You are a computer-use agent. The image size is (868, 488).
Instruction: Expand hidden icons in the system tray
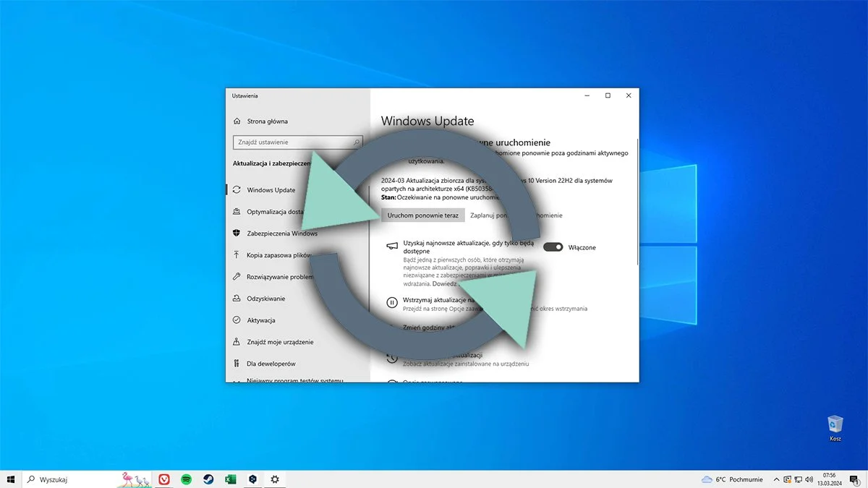[x=775, y=479]
